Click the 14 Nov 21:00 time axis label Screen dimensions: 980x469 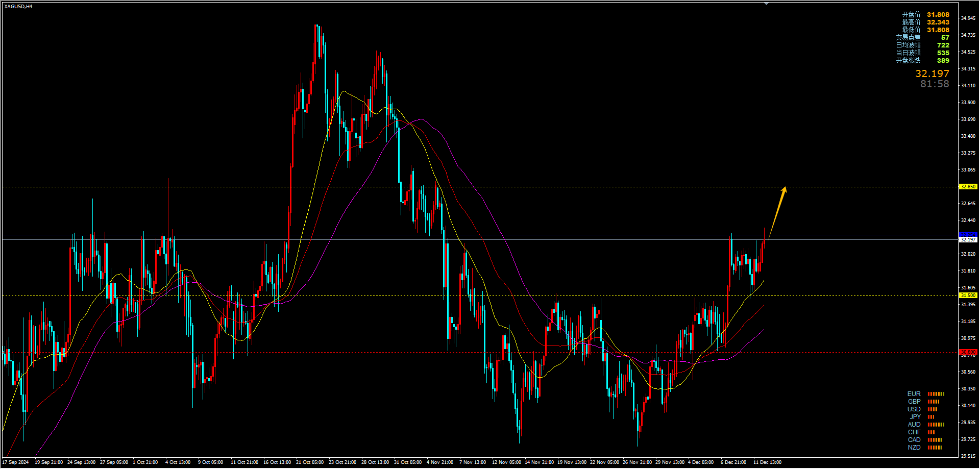coord(539,462)
